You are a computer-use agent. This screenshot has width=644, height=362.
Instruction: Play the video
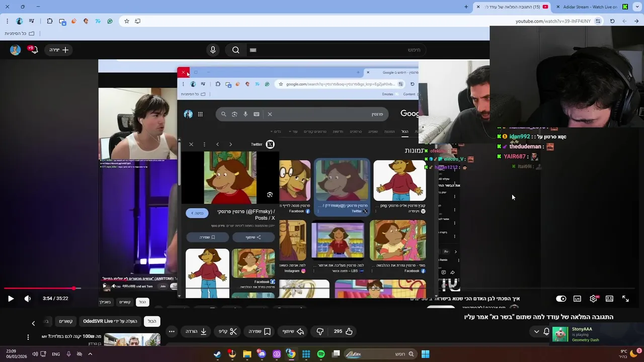(x=11, y=299)
